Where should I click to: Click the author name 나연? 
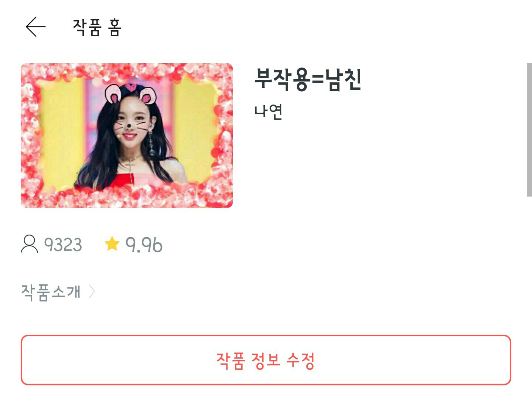click(269, 111)
